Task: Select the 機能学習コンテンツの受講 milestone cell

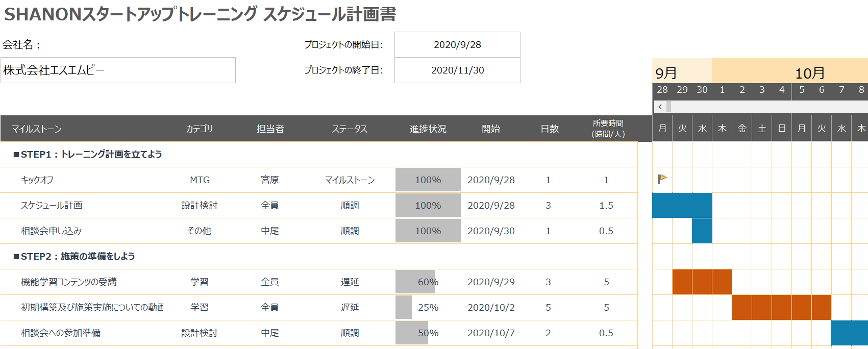Action: [x=68, y=282]
